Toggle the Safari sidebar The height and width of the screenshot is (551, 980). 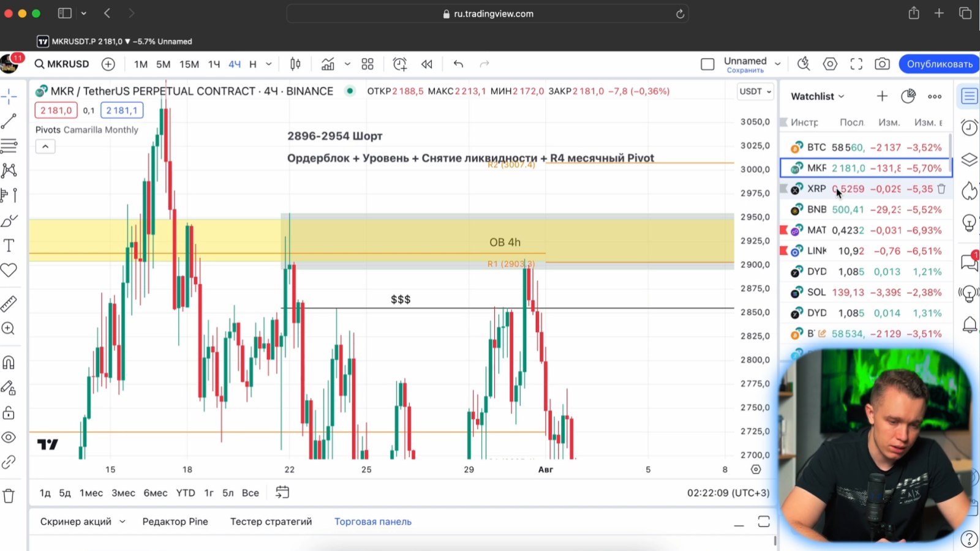tap(64, 13)
